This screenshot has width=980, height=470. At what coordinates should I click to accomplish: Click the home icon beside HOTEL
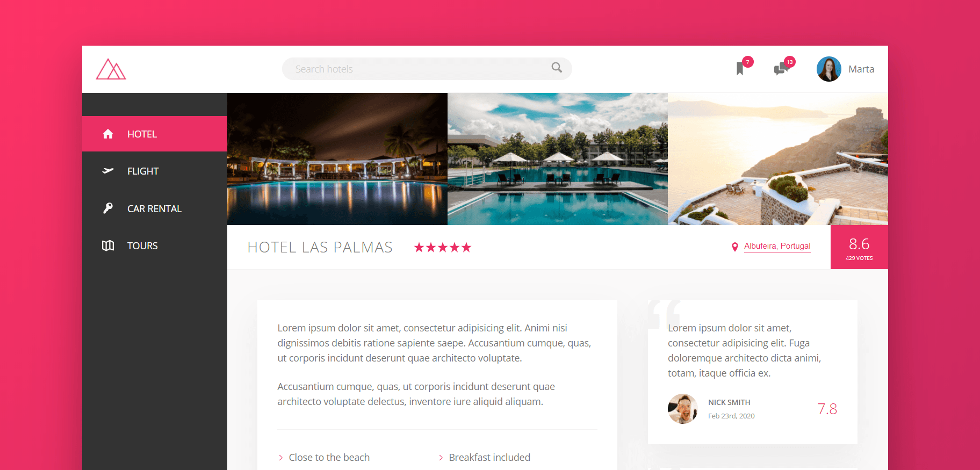pos(108,134)
